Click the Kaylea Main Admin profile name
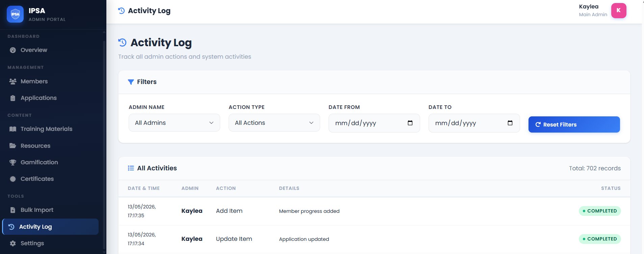The height and width of the screenshot is (254, 644). (x=593, y=10)
